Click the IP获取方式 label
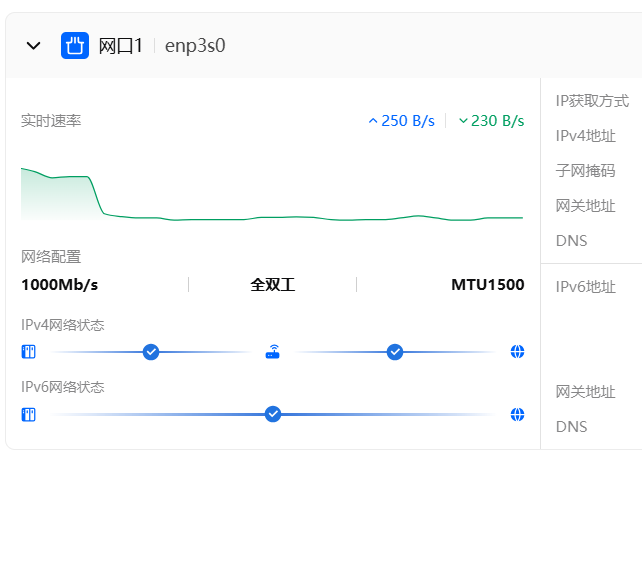Viewport: 642px width, 587px height. pyautogui.click(x=592, y=101)
